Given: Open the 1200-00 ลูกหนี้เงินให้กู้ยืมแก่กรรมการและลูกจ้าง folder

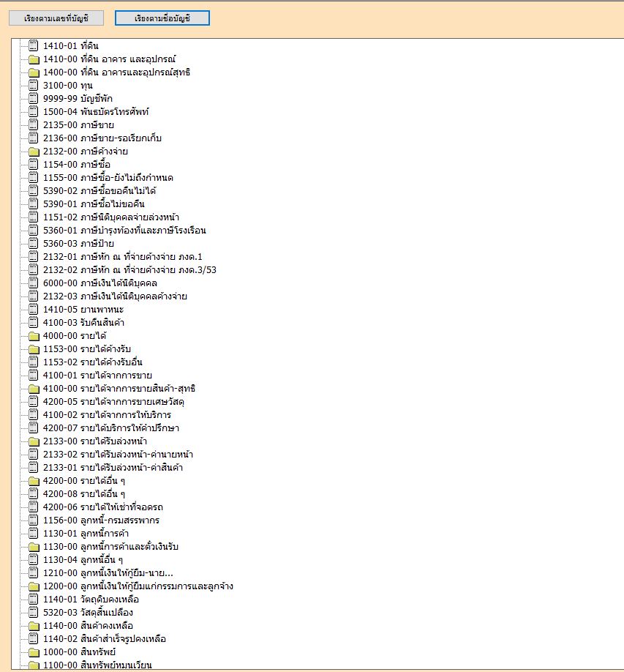Looking at the screenshot, I should (x=138, y=586).
